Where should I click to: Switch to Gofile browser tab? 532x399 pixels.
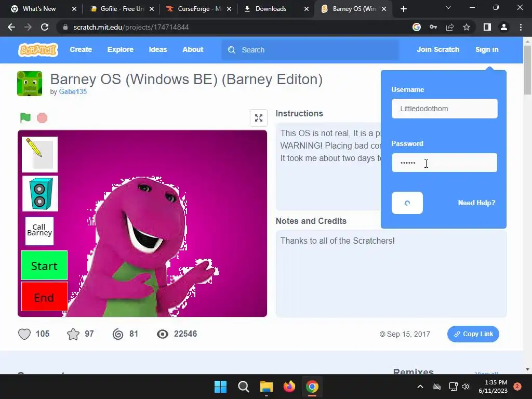click(x=121, y=9)
